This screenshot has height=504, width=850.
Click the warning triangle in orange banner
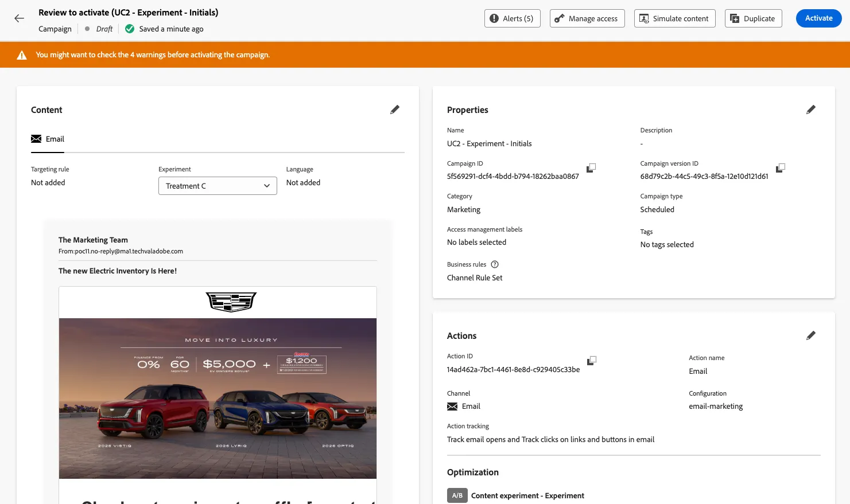[x=22, y=55]
